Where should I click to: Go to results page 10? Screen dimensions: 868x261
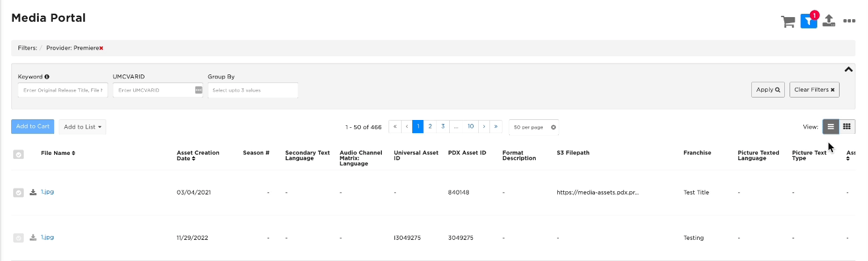(x=470, y=127)
